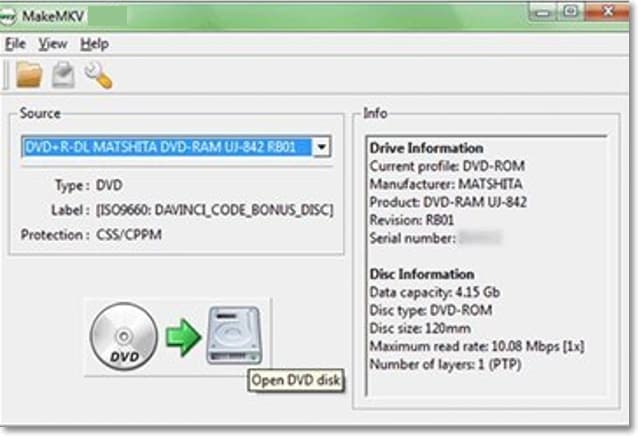Minimize the MakeMKV window
Screen dimensions: 638x436
(544, 12)
